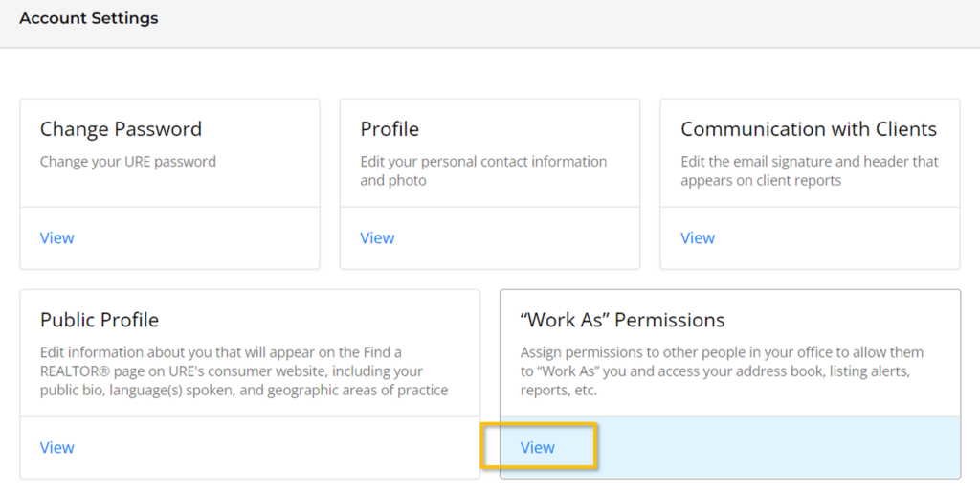
Task: Click the personal contact information description text
Action: point(483,170)
